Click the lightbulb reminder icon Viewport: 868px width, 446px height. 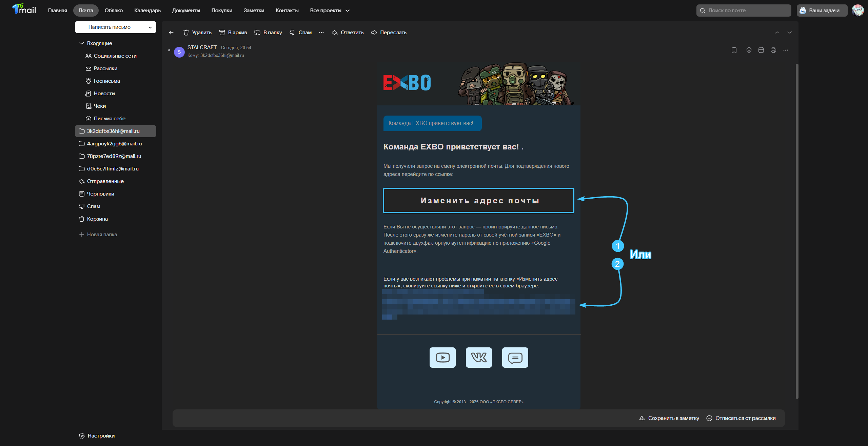point(749,50)
